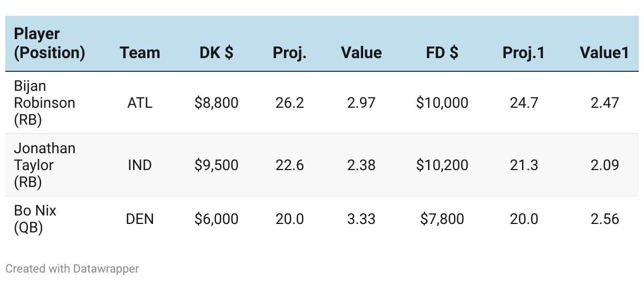Click the $10,200 FanDuel salary cell
Image resolution: width=644 pixels, height=281 pixels.
click(x=442, y=165)
